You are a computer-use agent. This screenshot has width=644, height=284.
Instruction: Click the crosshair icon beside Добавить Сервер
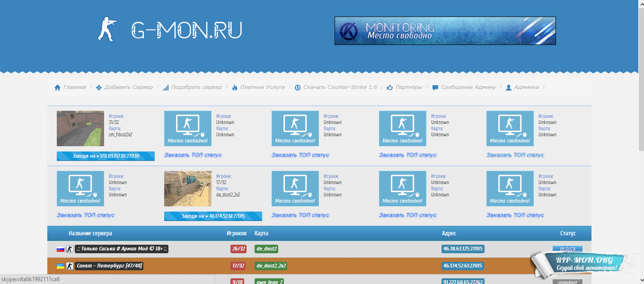[x=99, y=88]
